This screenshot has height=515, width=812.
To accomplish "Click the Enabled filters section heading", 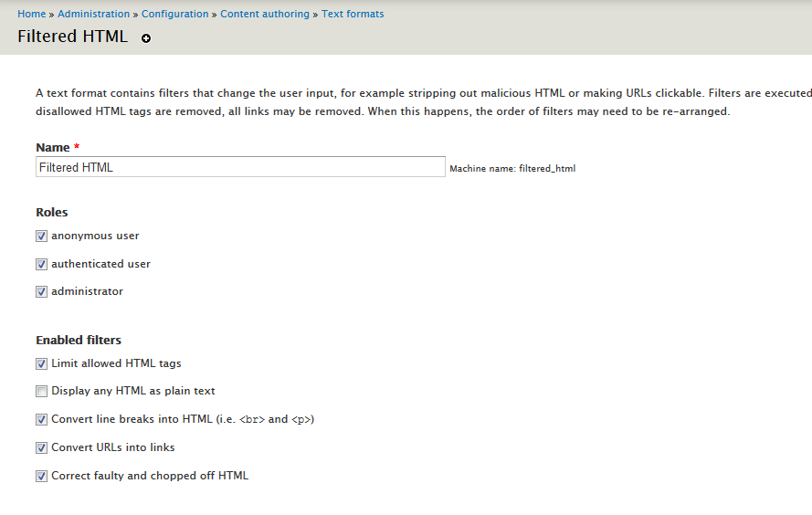I will (79, 340).
